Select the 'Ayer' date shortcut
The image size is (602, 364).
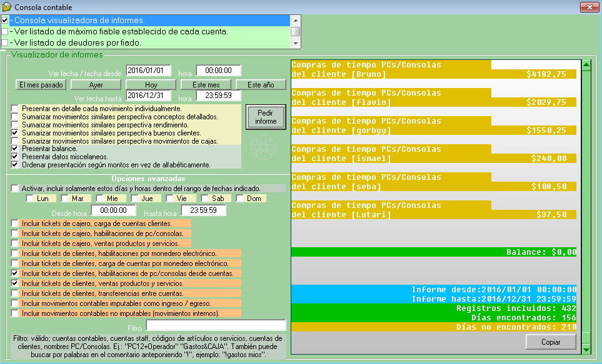point(96,85)
